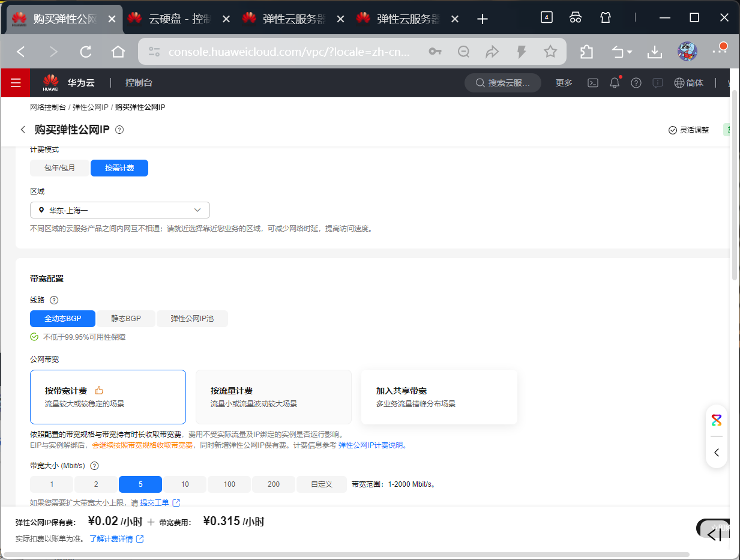The width and height of the screenshot is (740, 560).
Task: Set bandwidth size to 2 Mbit/s
Action: 96,484
